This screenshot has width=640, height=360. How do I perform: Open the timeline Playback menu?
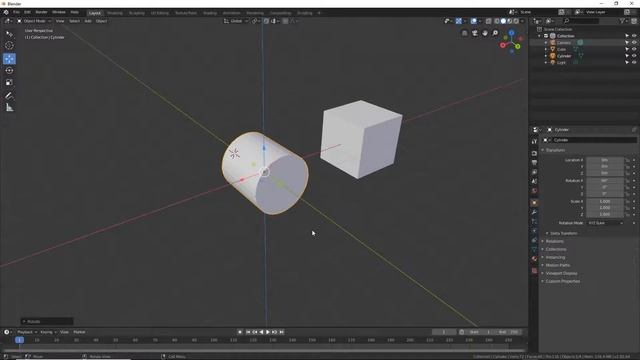click(27, 332)
